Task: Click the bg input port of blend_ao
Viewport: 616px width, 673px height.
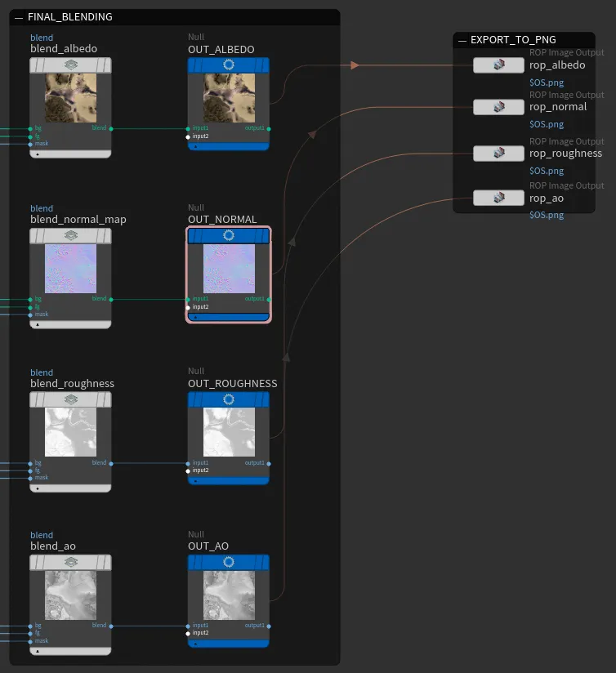Action: [x=30, y=626]
